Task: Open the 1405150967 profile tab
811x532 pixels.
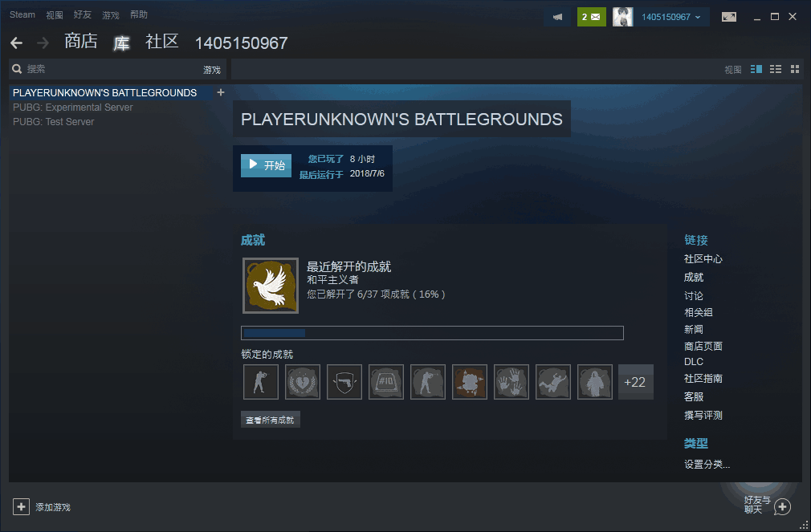Action: pyautogui.click(x=241, y=43)
